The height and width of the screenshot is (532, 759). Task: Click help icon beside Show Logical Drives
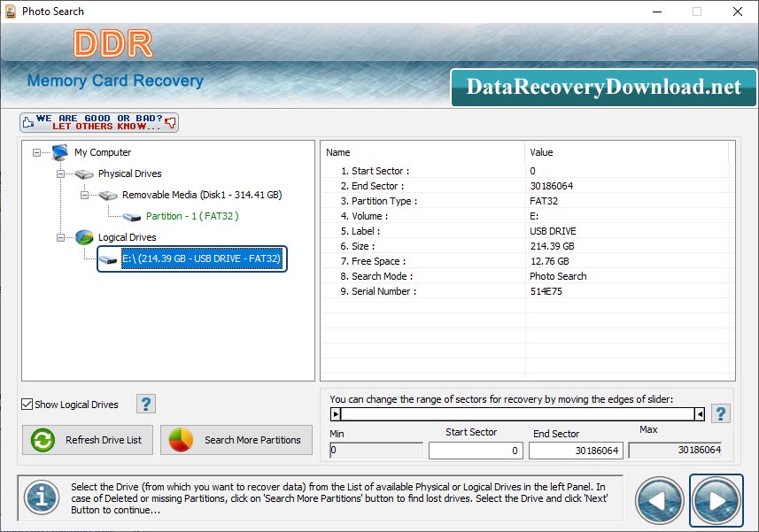click(146, 404)
